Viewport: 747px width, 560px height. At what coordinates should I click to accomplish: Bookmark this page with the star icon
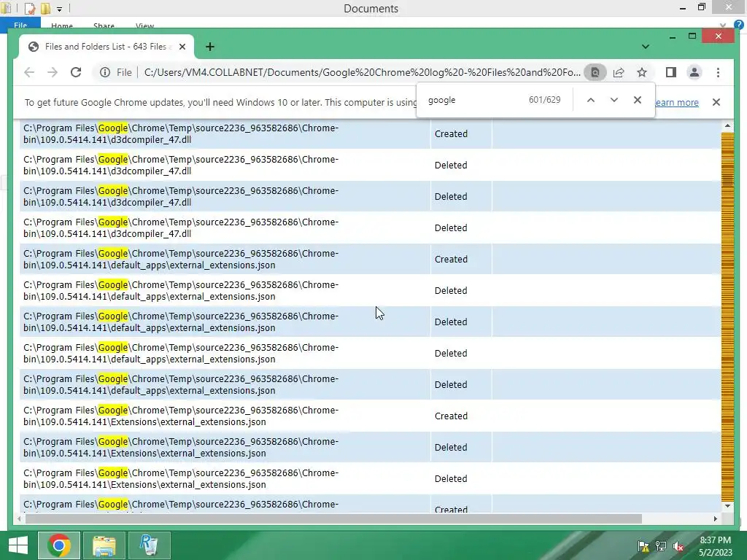pos(642,72)
